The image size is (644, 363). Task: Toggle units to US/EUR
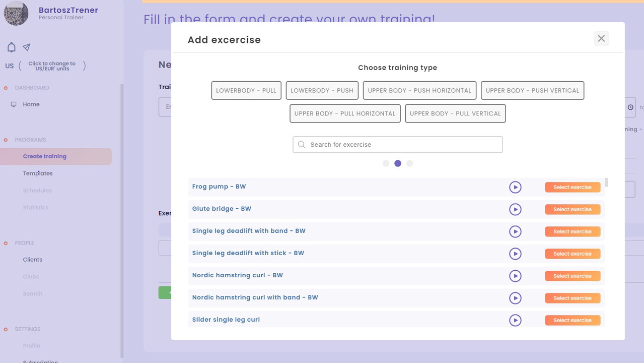(52, 66)
